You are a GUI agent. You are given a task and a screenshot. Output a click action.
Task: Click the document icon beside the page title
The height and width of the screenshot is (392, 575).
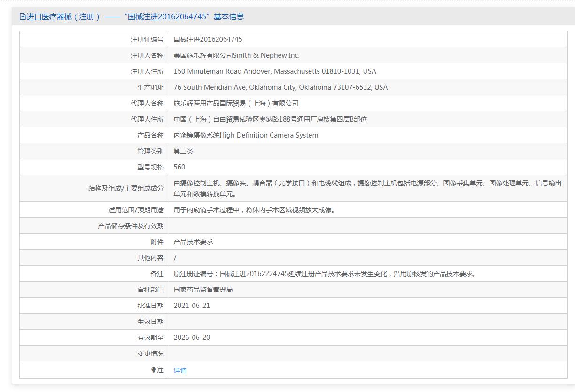pyautogui.click(x=23, y=16)
